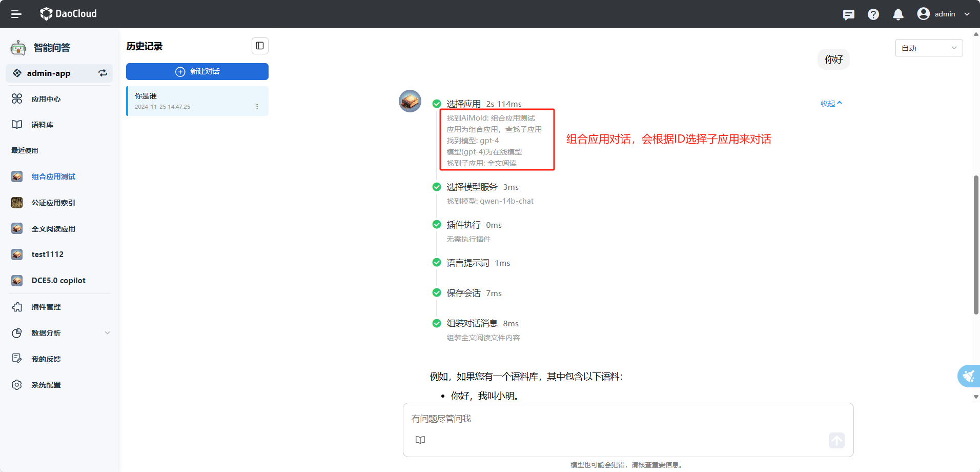Click the 新建对话 button
Viewport: 980px width, 472px height.
click(x=197, y=72)
